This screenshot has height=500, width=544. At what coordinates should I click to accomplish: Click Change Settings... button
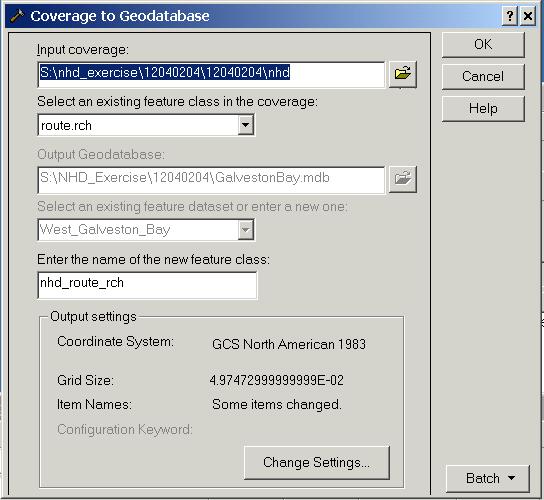coord(317,463)
